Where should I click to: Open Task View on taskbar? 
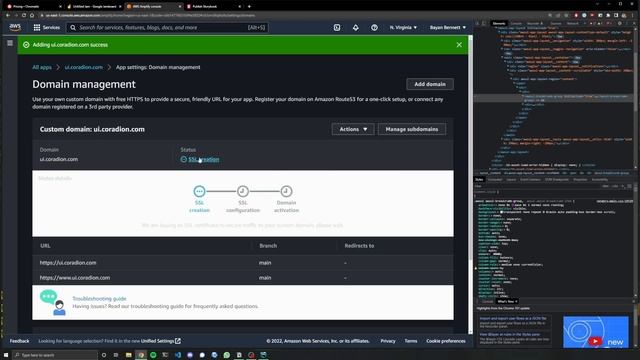[x=116, y=355]
